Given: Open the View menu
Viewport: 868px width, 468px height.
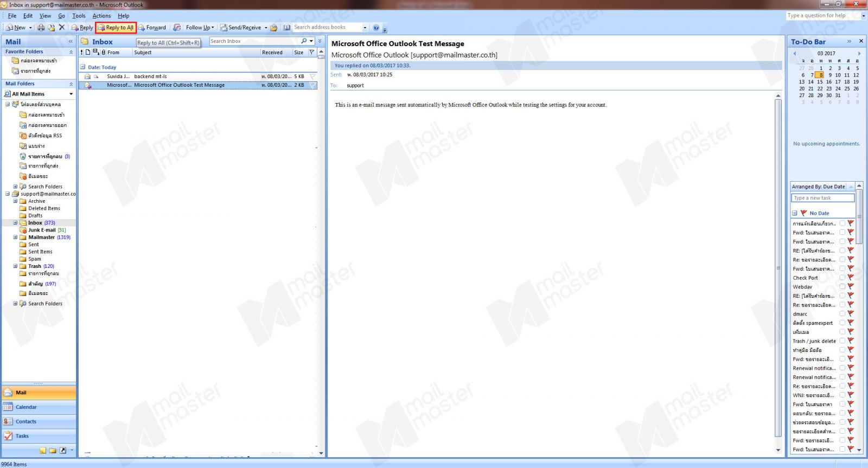Looking at the screenshot, I should click(x=46, y=16).
